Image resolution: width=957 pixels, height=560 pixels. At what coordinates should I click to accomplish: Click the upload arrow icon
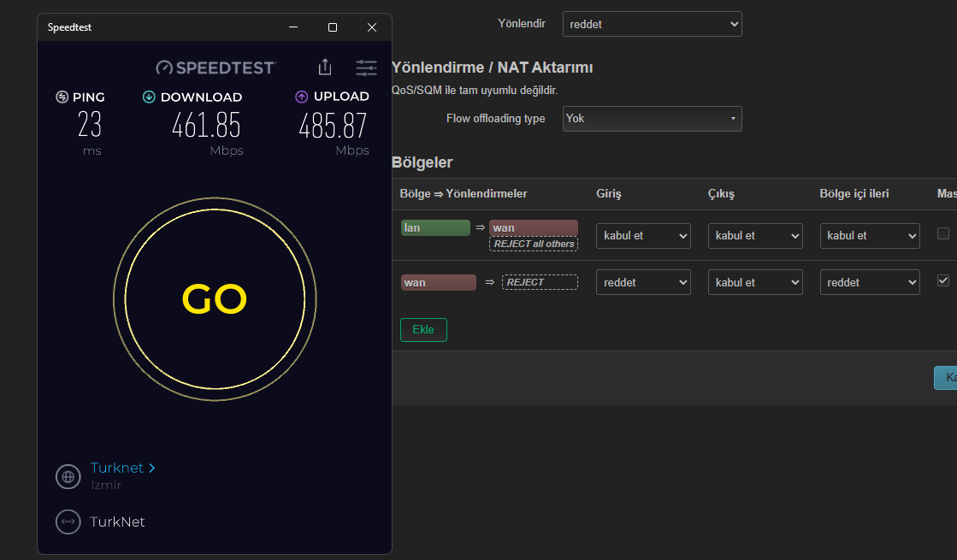coord(302,97)
